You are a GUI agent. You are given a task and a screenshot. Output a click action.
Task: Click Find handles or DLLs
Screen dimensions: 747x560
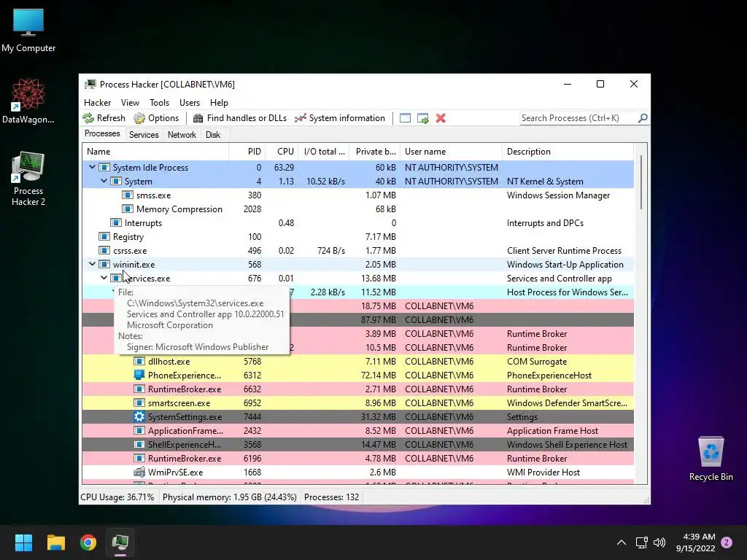click(x=239, y=118)
